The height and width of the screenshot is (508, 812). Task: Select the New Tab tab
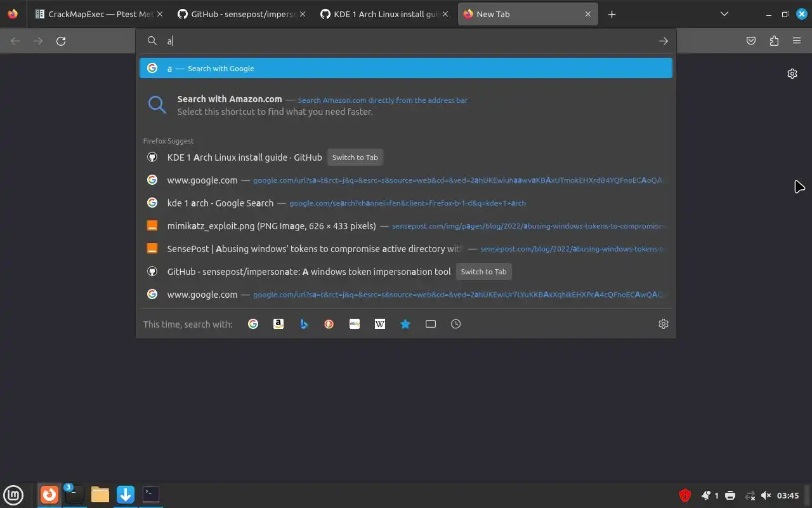coord(528,14)
